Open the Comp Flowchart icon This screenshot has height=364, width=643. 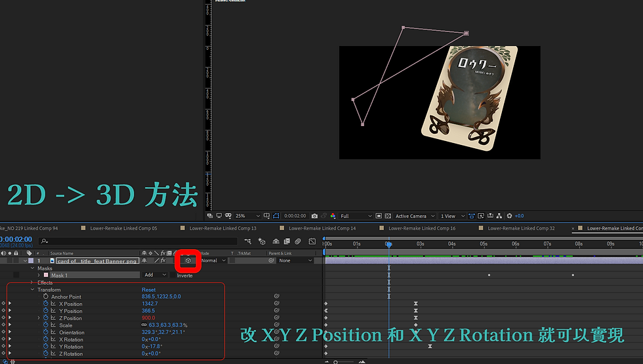[499, 216]
